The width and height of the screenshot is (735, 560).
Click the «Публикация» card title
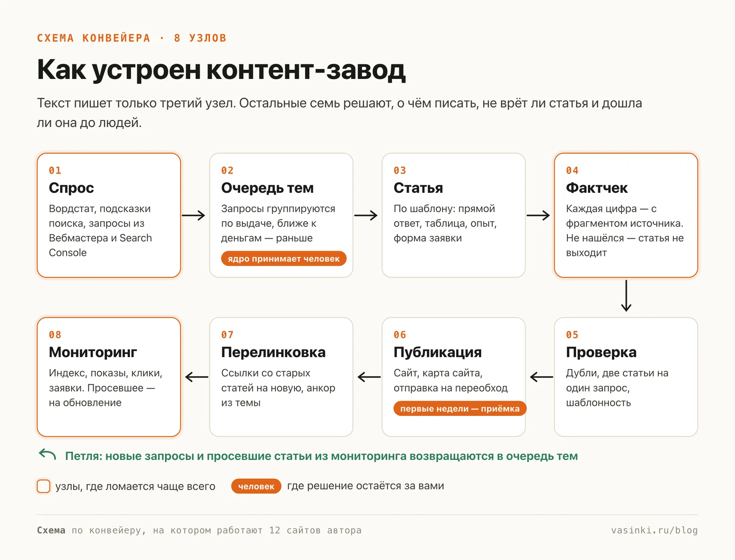[x=437, y=352]
